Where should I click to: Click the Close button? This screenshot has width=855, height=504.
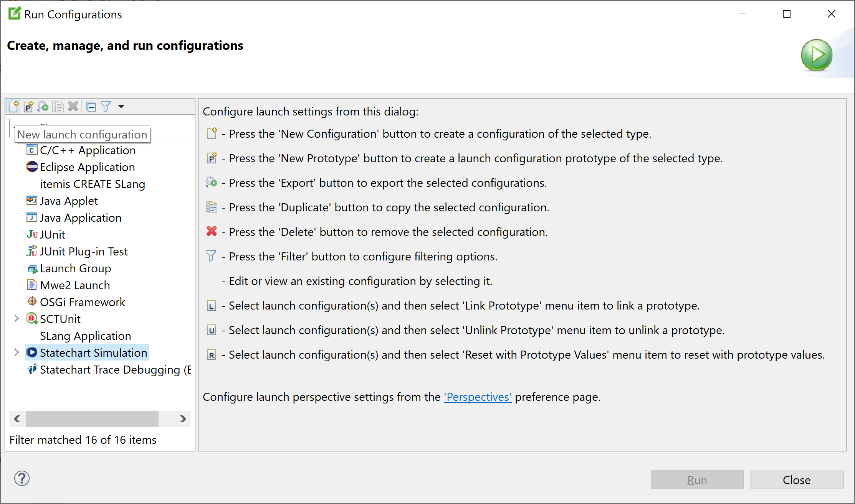[797, 480]
